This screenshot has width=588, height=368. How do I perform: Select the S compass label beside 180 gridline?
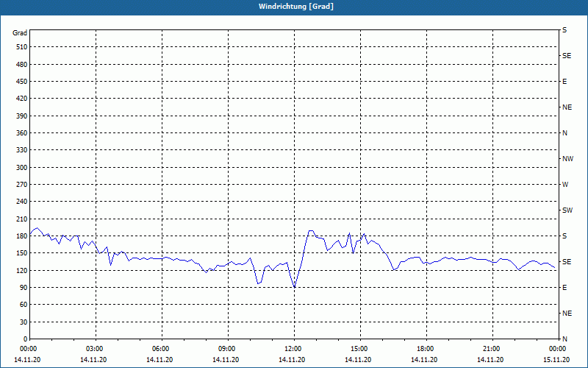click(564, 236)
